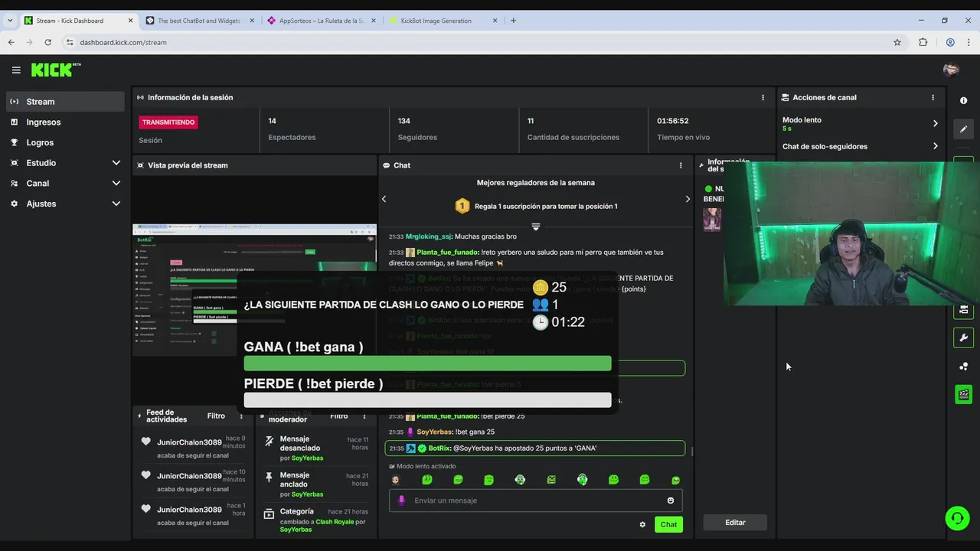Click the three-dots cluster icon in right toolbar

pos(963,367)
